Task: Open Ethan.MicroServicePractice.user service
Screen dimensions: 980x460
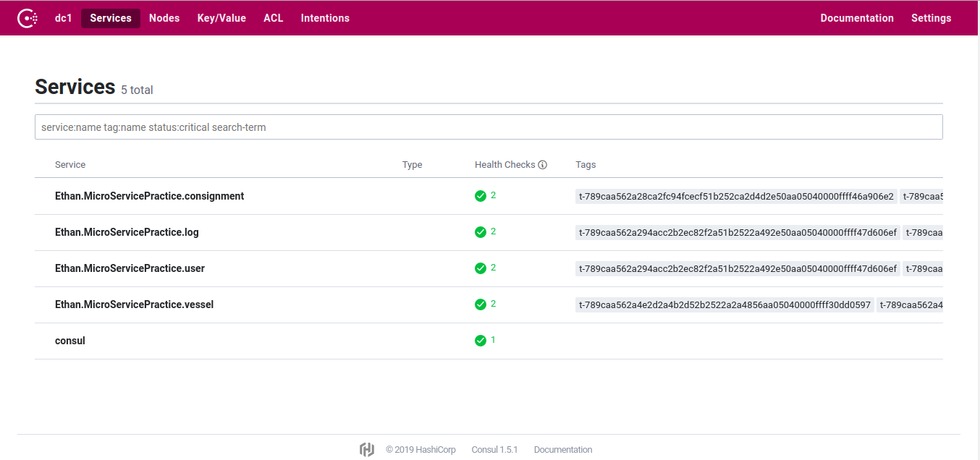Action: tap(130, 268)
